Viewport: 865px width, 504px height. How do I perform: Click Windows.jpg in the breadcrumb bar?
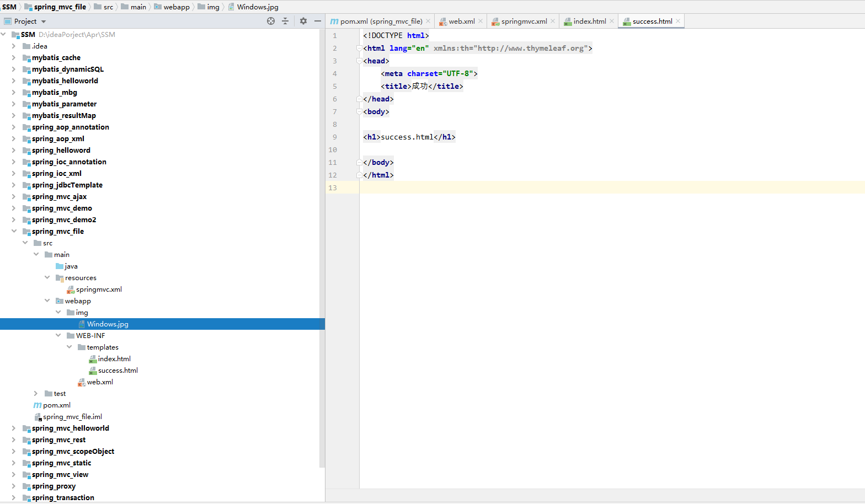click(x=253, y=7)
